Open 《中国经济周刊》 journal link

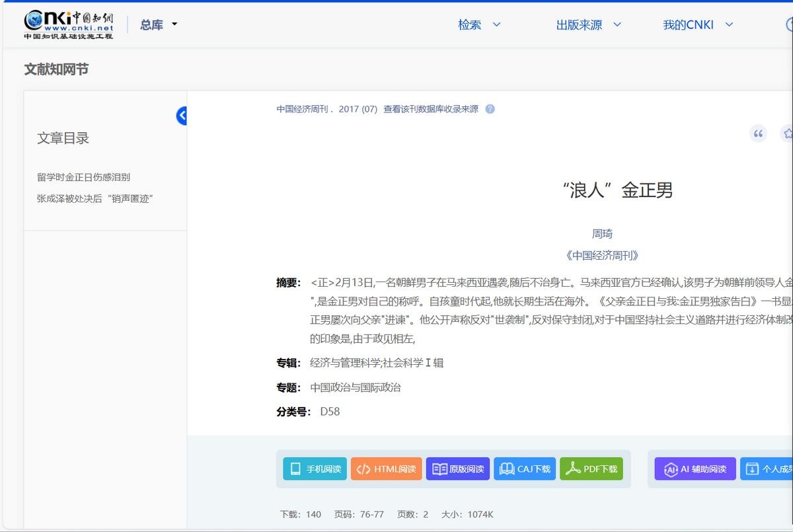602,255
